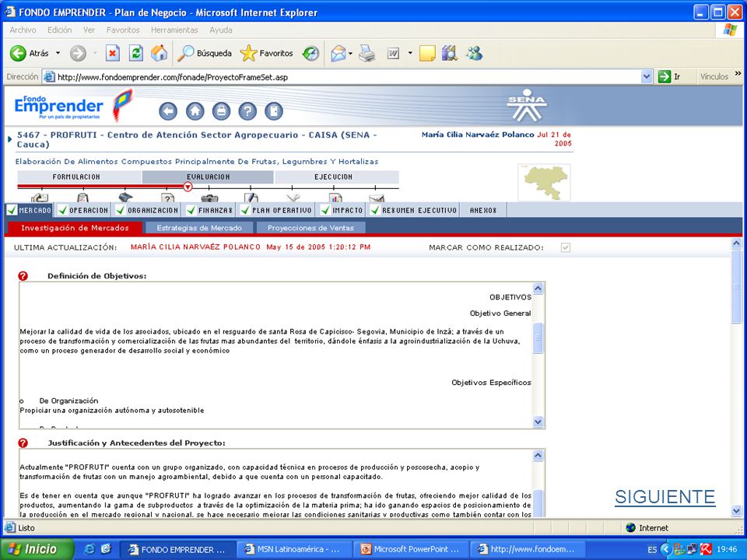The width and height of the screenshot is (747, 560).
Task: Click the camera icon under timeline
Action: 209,198
